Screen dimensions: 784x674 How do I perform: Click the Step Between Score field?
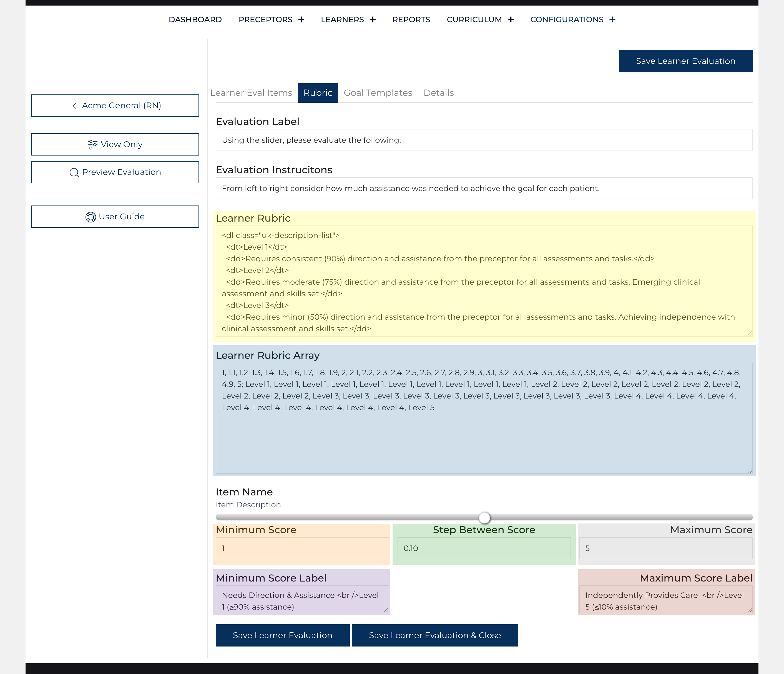coord(484,548)
